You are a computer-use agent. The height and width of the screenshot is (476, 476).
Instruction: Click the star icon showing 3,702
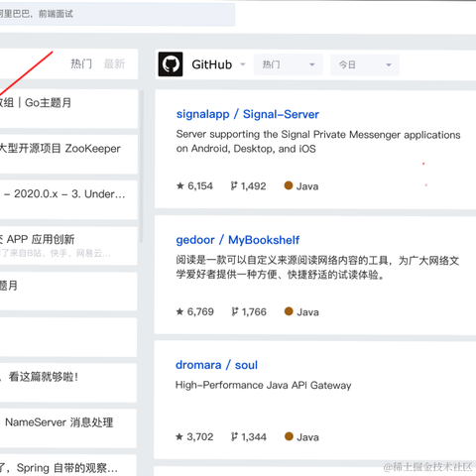pyautogui.click(x=179, y=436)
